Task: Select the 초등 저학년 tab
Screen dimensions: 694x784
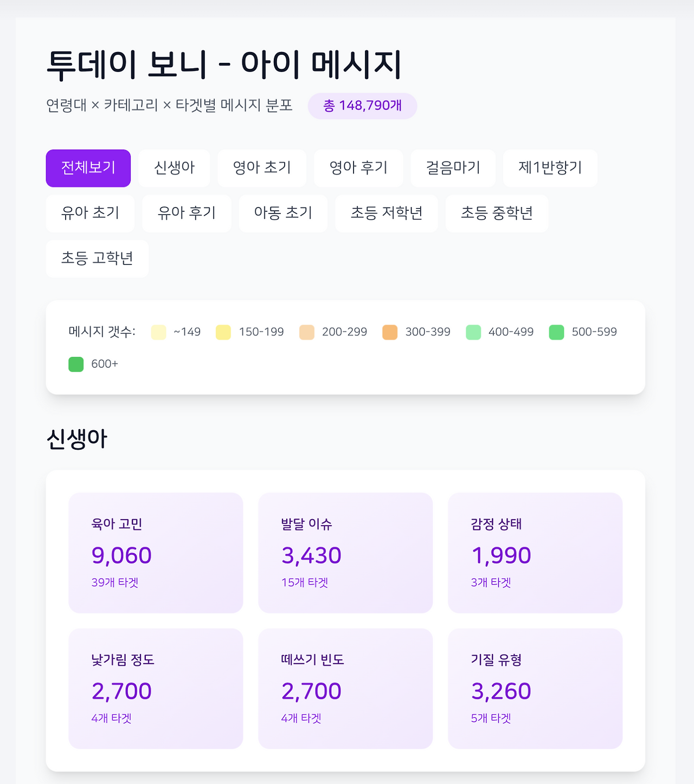Action: (386, 213)
